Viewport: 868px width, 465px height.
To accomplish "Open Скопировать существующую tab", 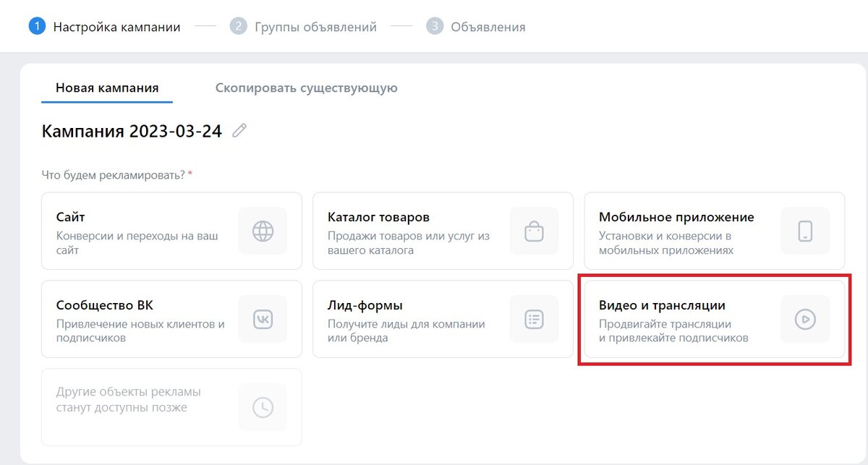I will pos(307,88).
